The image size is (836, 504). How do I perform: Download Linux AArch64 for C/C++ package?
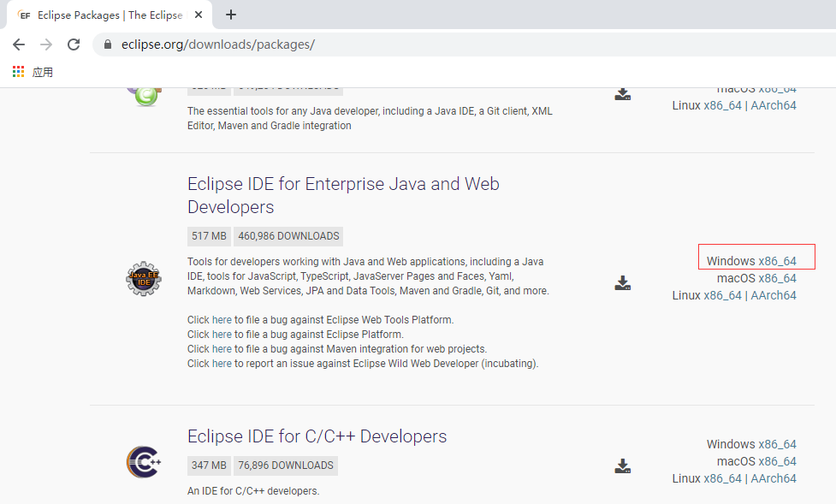click(x=774, y=478)
